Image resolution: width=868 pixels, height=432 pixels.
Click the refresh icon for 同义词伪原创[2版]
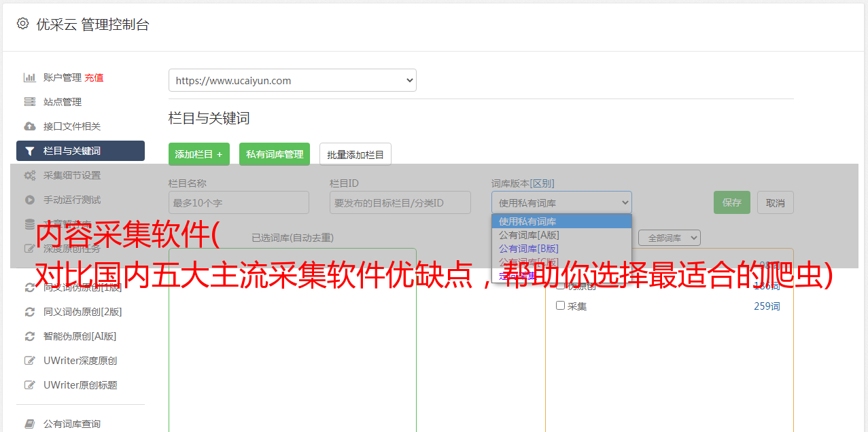tap(29, 312)
